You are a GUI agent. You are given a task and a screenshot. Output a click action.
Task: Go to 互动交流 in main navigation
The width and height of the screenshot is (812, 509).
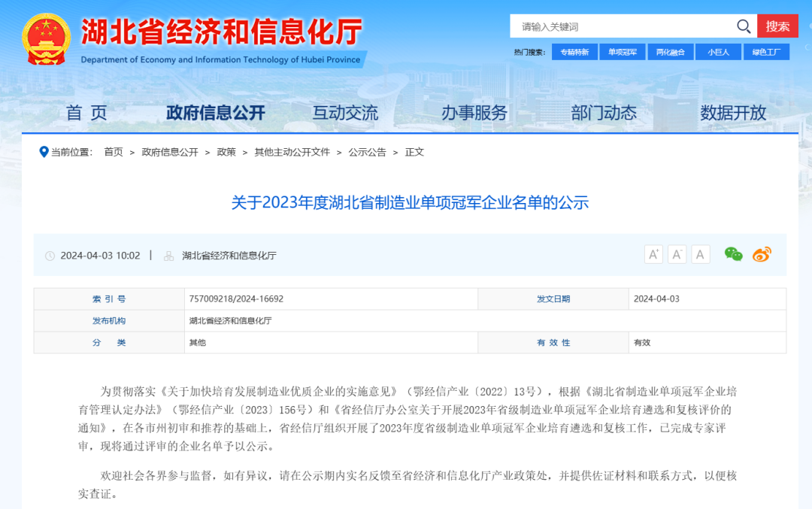[x=345, y=113]
